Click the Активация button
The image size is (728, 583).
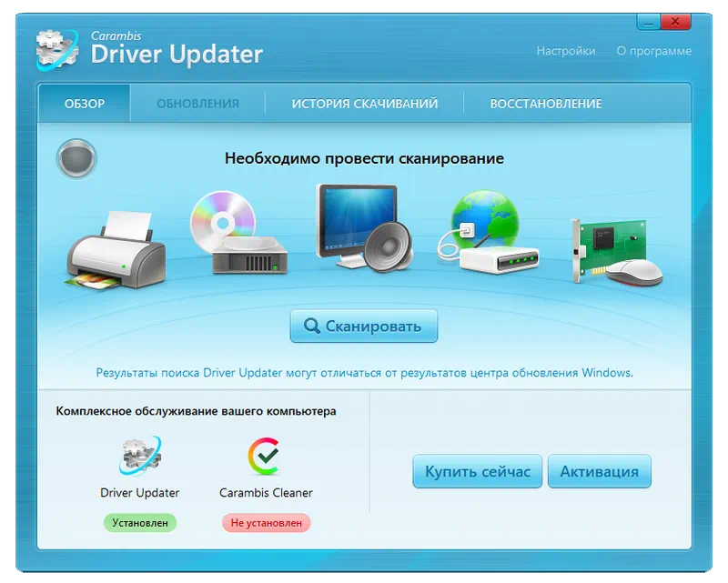click(x=600, y=471)
